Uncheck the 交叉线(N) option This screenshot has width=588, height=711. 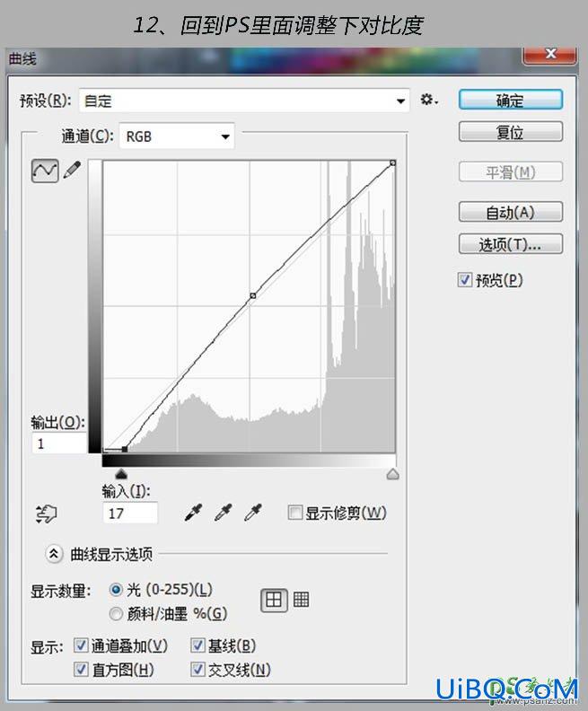(197, 669)
